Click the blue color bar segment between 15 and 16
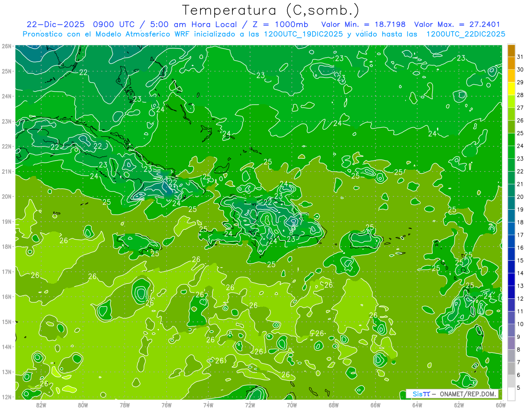 [x=511, y=254]
